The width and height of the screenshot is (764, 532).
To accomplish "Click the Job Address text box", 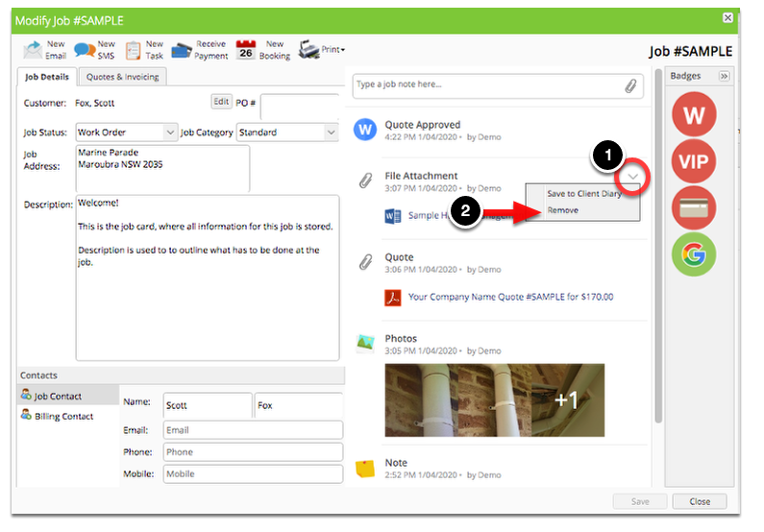I will (162, 168).
